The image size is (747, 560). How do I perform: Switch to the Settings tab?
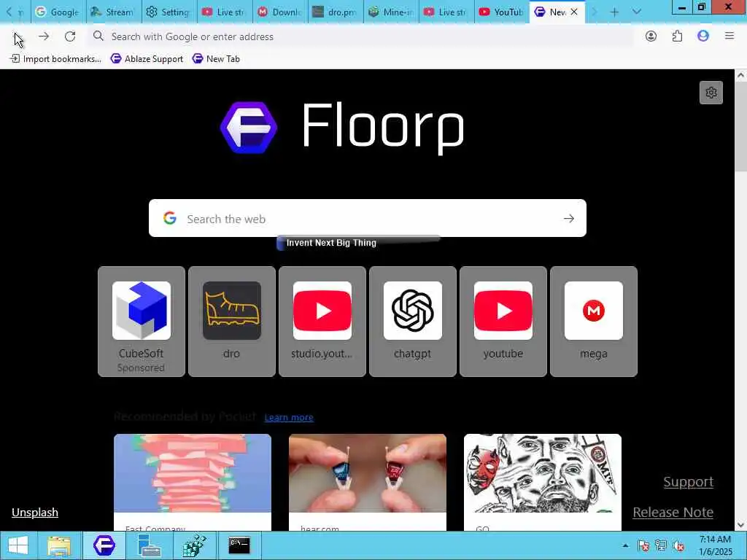point(169,12)
